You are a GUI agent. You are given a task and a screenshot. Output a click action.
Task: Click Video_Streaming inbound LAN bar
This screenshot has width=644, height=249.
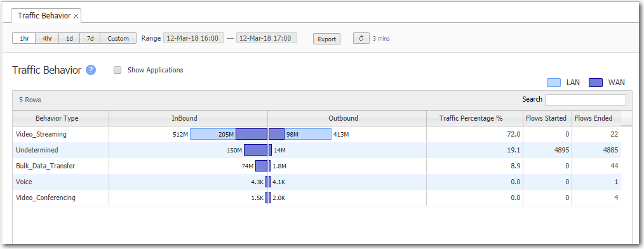212,134
